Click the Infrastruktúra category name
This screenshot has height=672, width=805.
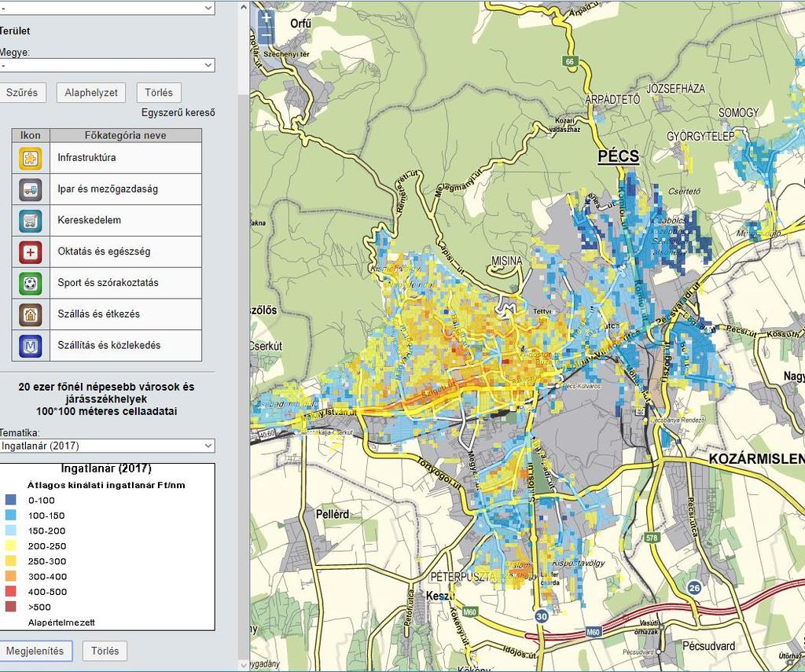[86, 158]
